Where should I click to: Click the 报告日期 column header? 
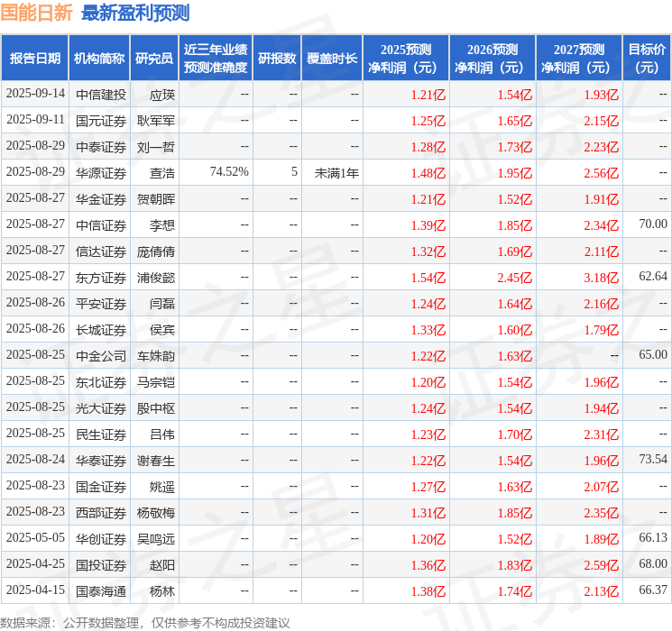click(x=34, y=58)
